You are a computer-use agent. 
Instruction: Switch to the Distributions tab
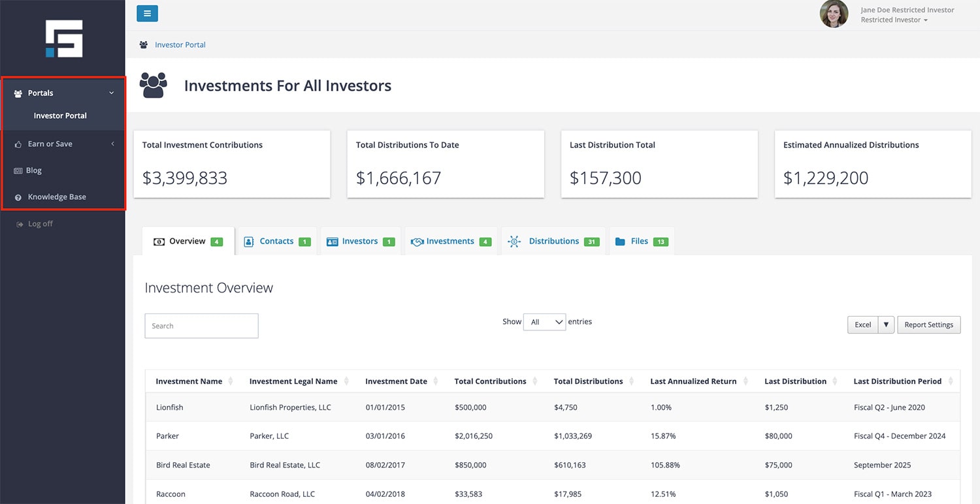point(553,241)
